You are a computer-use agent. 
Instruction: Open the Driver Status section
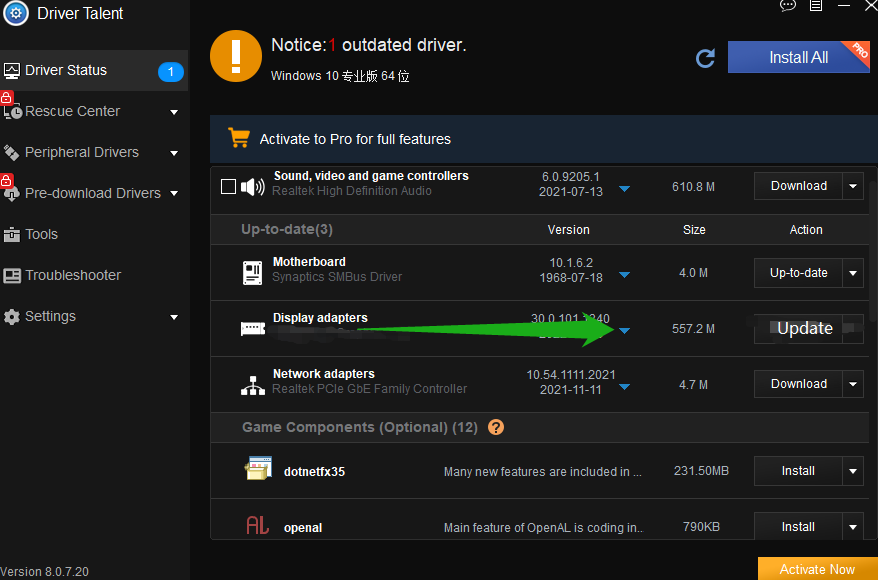[94, 71]
